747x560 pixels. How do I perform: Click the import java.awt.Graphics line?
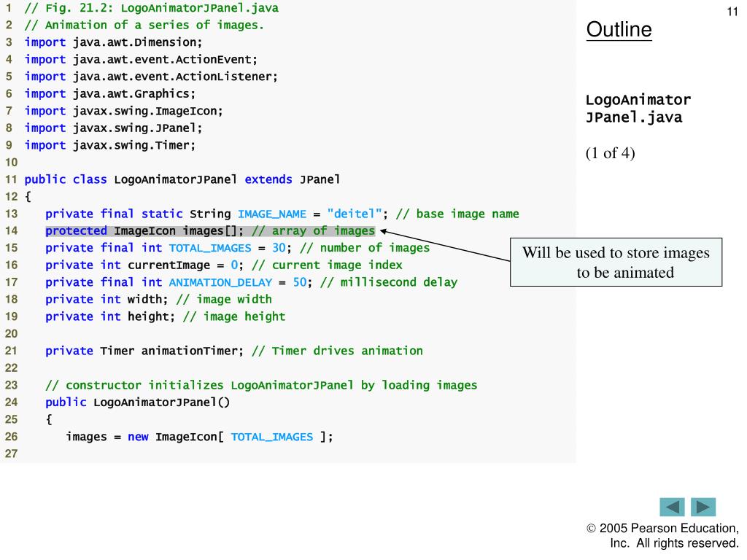(x=110, y=93)
